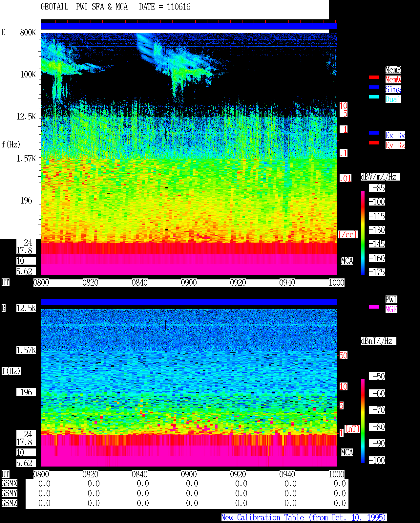
Task: Click the red Ey Bz legend swatch
Action: point(374,143)
